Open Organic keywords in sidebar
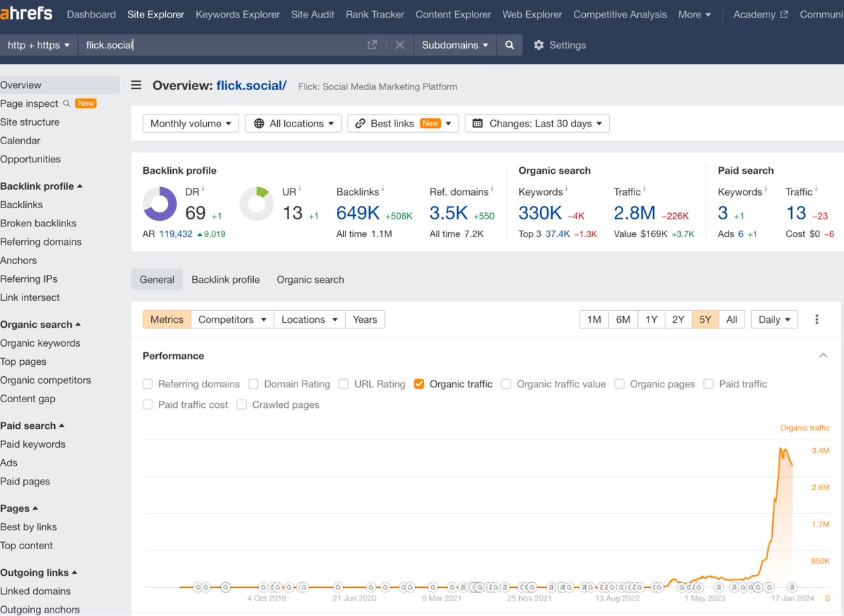The width and height of the screenshot is (844, 616). [x=41, y=343]
